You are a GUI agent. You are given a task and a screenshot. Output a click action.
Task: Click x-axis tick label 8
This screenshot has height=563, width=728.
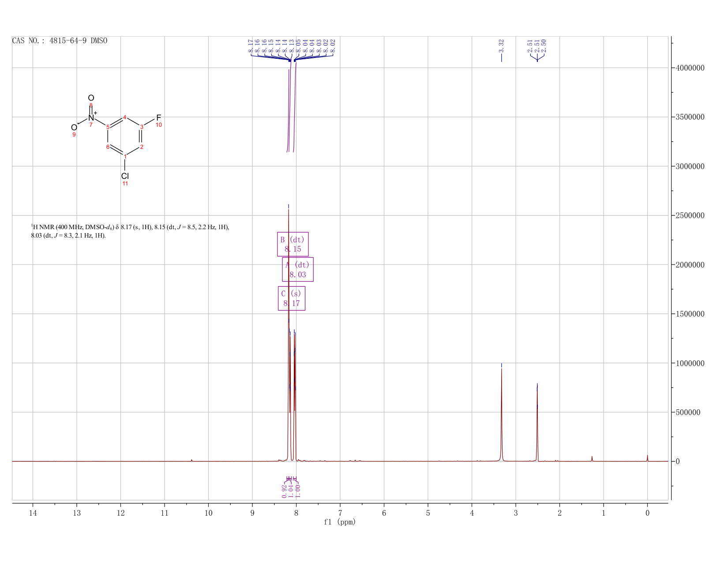point(296,513)
